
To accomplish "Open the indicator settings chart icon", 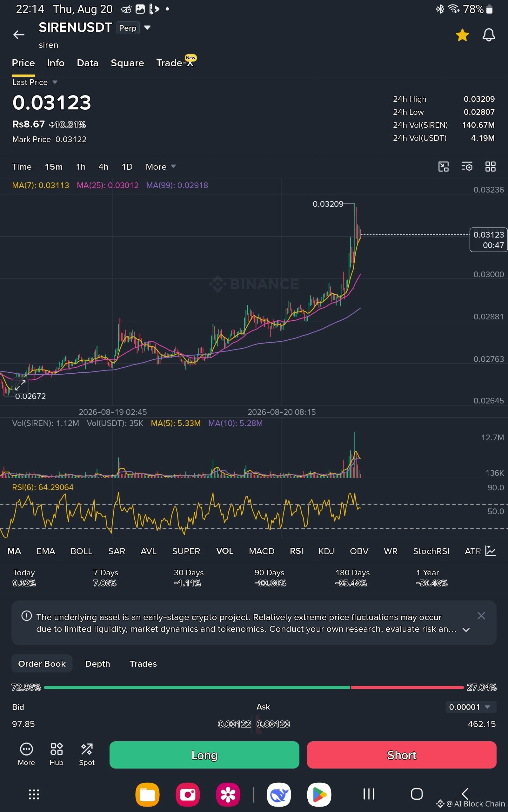I will tap(490, 551).
